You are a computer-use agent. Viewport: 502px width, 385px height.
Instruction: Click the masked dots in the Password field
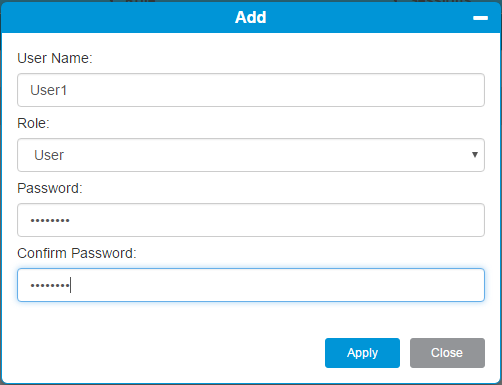(x=50, y=220)
